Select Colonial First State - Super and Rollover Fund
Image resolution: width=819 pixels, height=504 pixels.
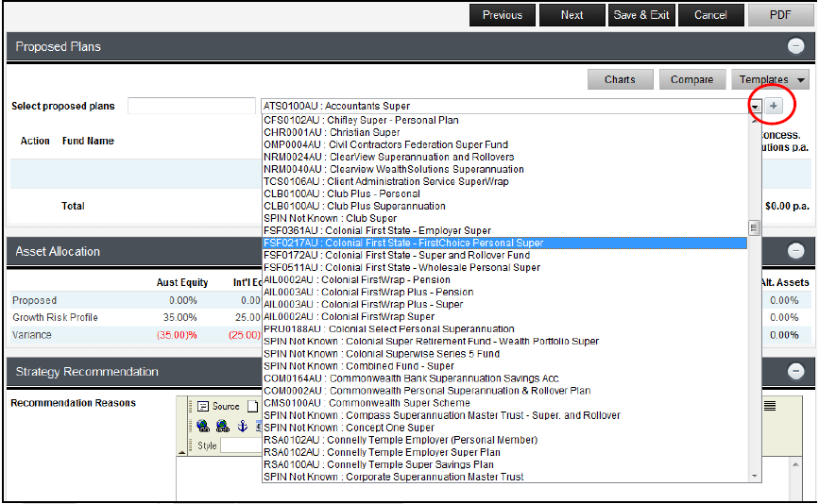(504, 255)
